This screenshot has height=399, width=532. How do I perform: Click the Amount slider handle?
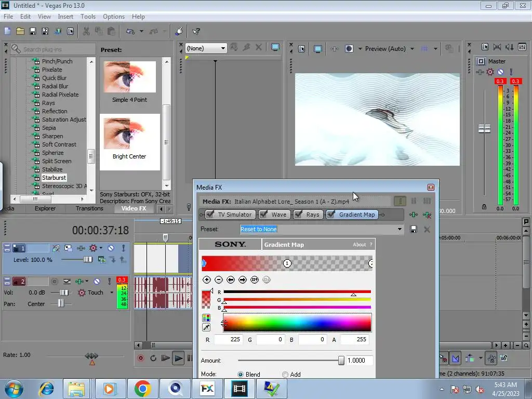pos(341,361)
